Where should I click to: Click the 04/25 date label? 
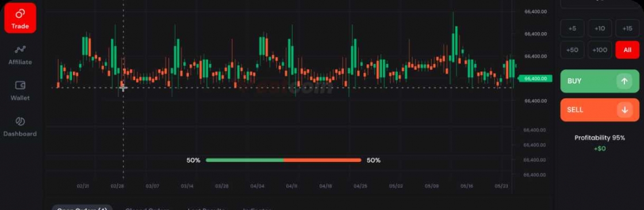point(361,186)
